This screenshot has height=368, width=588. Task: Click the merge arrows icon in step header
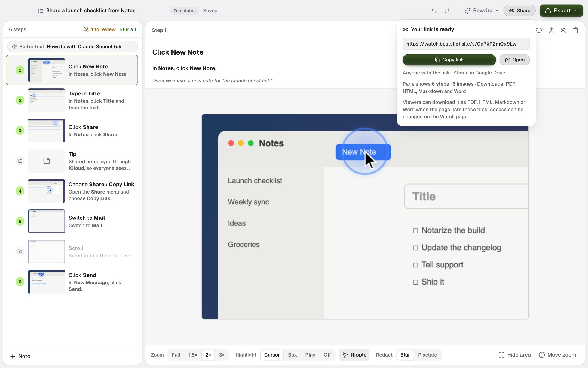[x=551, y=30]
